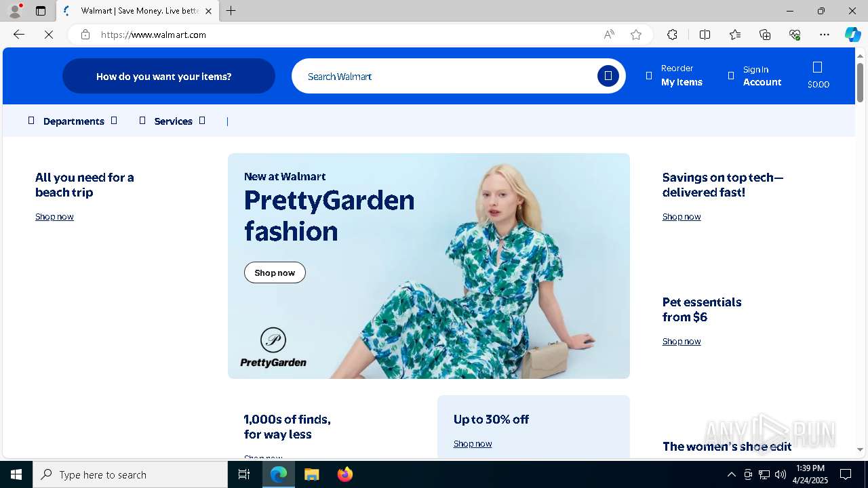This screenshot has height=488, width=868.
Task: Open Microsoft Edge from taskbar
Action: click(x=279, y=474)
